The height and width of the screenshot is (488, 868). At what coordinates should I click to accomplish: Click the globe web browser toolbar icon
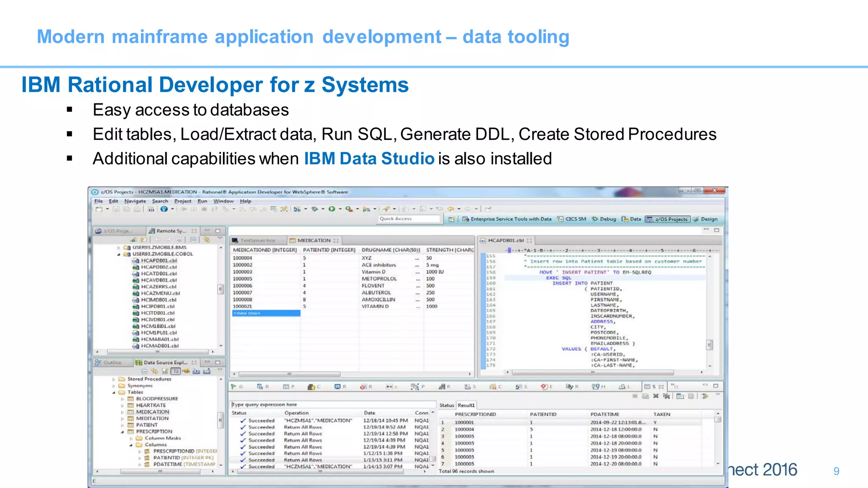tap(164, 209)
